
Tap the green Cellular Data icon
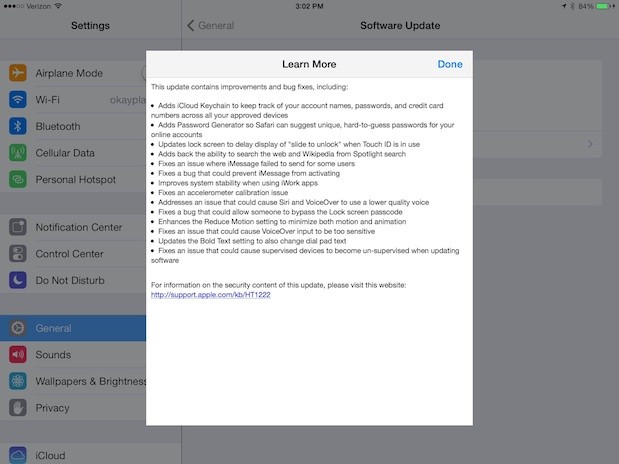click(x=18, y=153)
